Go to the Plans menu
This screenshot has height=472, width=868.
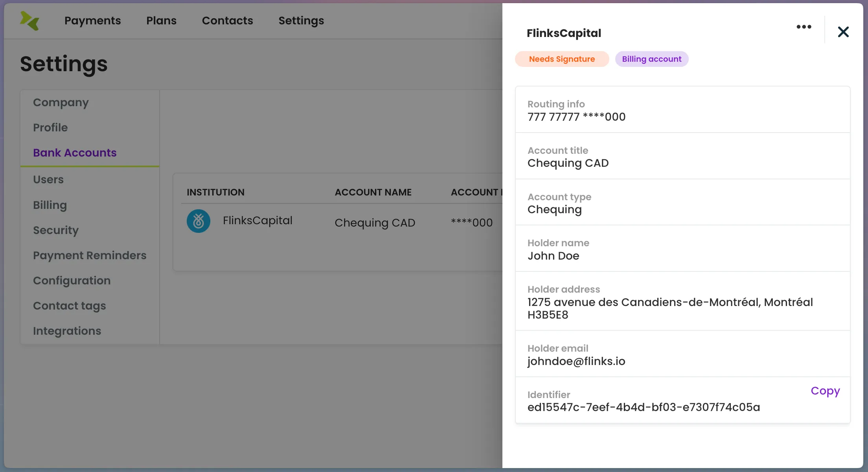click(x=162, y=20)
